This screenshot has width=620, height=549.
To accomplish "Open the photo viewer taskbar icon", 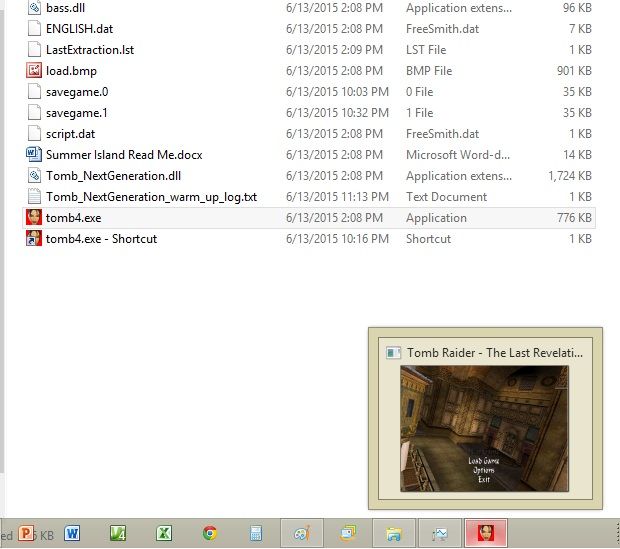I will 348,534.
